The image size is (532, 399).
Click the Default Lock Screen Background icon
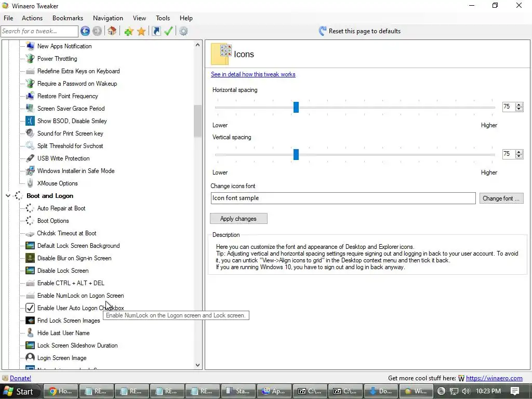point(30,246)
